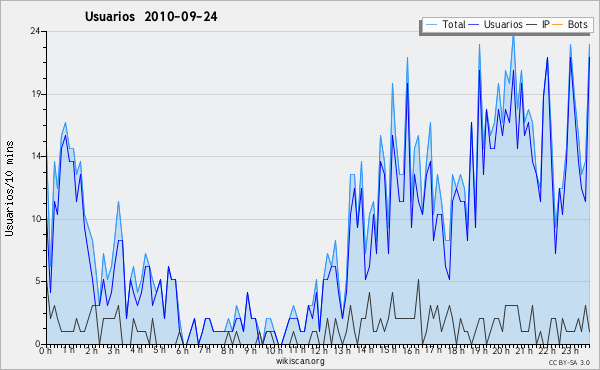The width and height of the screenshot is (600, 370).
Task: Select the Bots legend entry
Action: point(570,25)
